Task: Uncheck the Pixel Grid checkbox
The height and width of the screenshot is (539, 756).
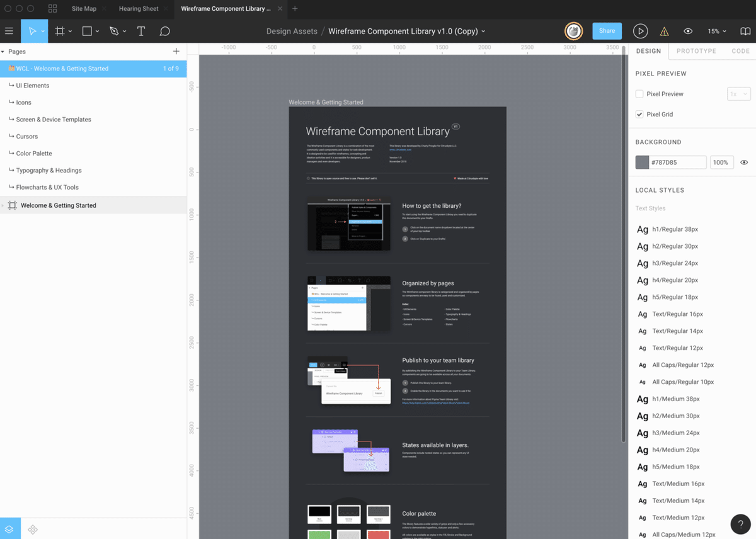Action: [639, 114]
